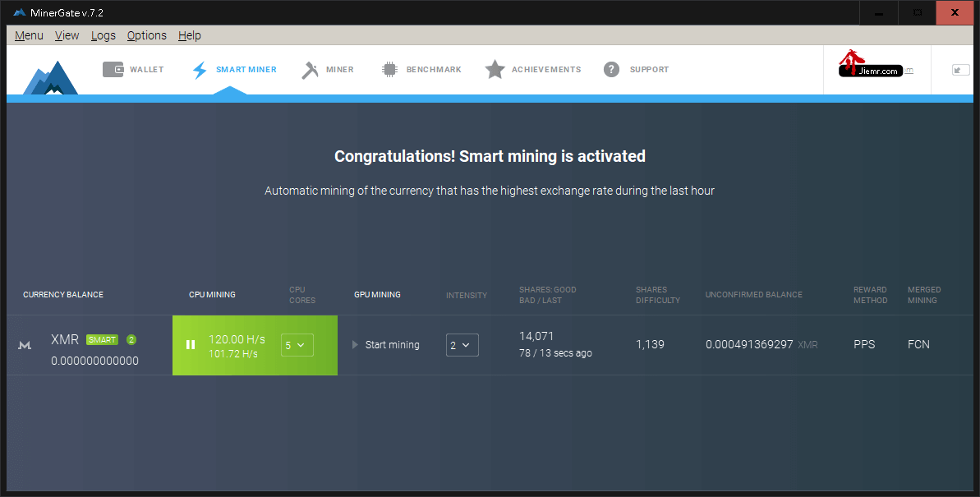Image resolution: width=980 pixels, height=497 pixels.
Task: Open the Logs menu
Action: coord(104,35)
